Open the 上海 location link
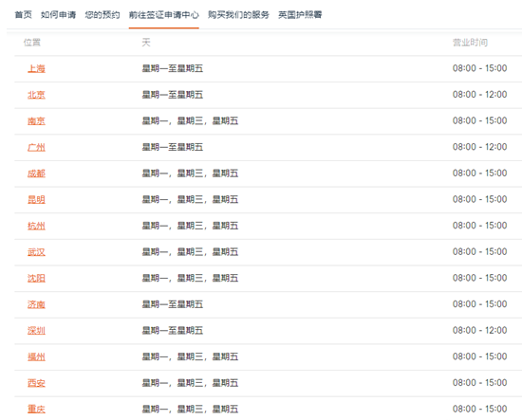 [36, 68]
